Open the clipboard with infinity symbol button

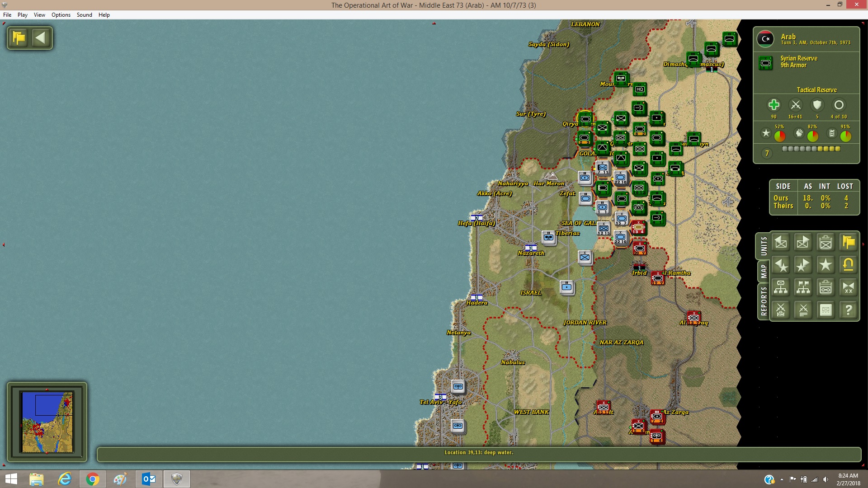pos(826,287)
